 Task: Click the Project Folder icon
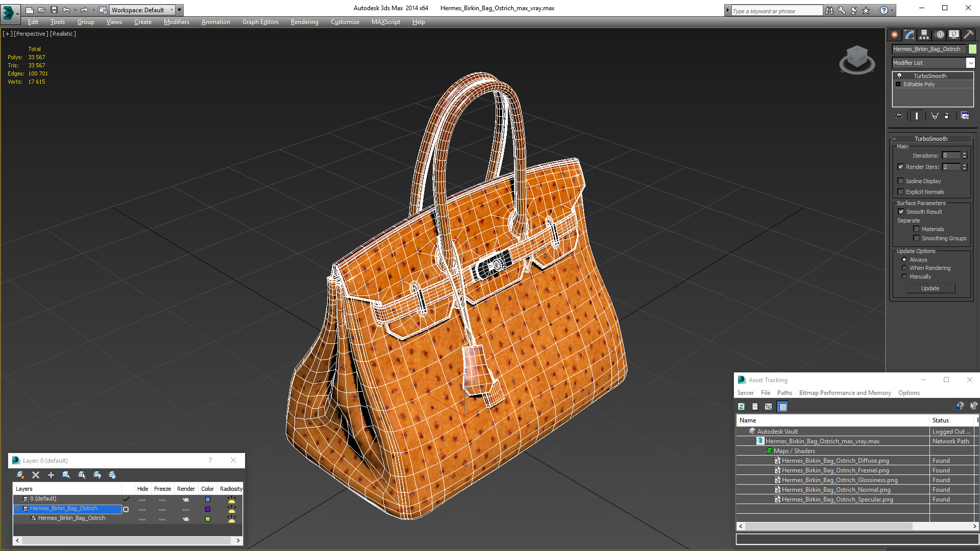(x=103, y=10)
